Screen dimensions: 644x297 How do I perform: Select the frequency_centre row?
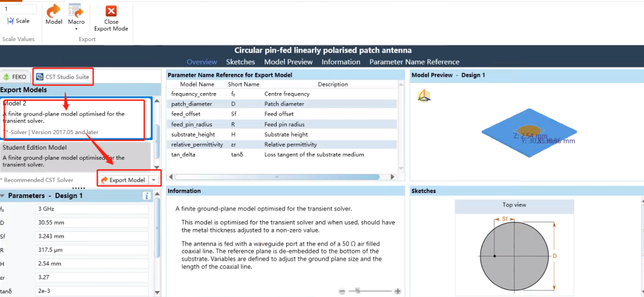pyautogui.click(x=282, y=94)
